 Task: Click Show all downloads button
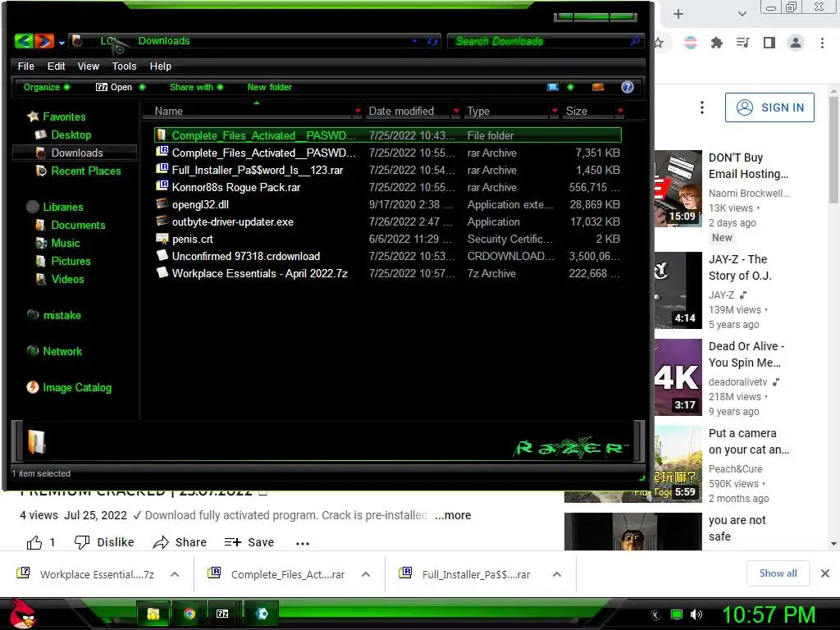tap(778, 573)
